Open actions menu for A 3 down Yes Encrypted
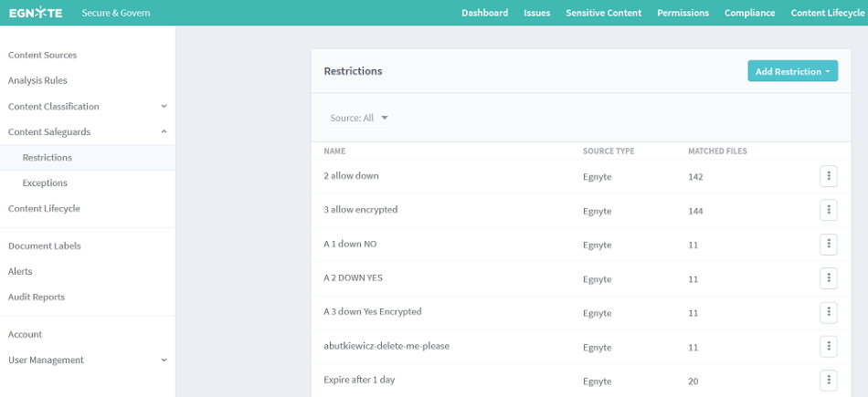 point(828,312)
